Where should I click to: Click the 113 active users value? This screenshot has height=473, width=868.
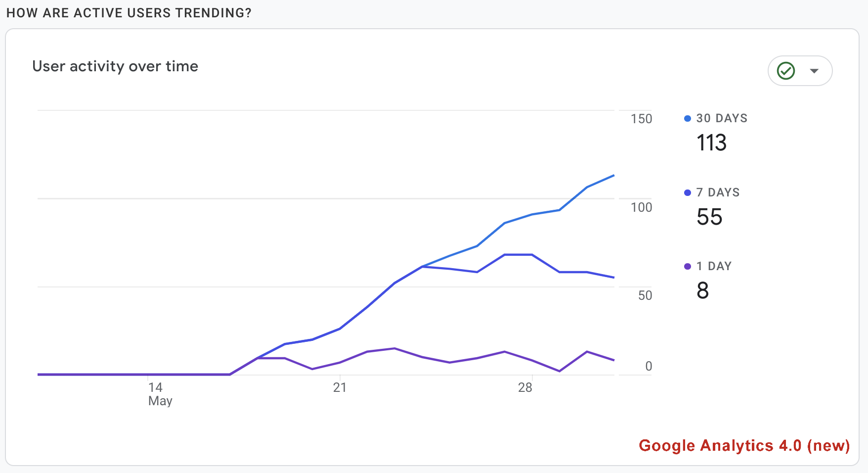coord(711,143)
